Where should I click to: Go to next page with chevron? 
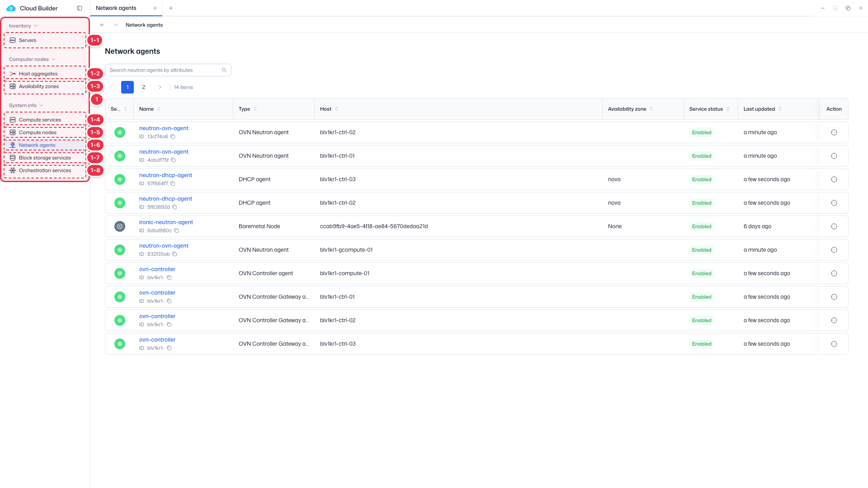click(160, 87)
